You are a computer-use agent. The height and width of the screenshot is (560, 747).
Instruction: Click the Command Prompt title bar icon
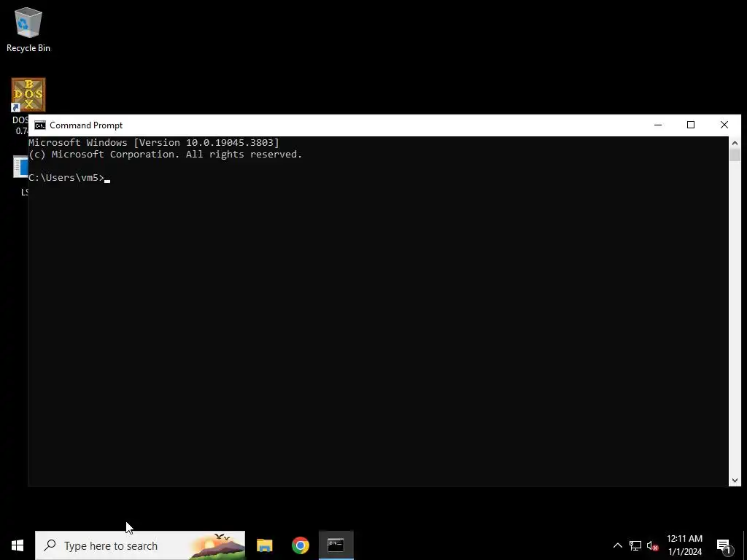click(40, 125)
